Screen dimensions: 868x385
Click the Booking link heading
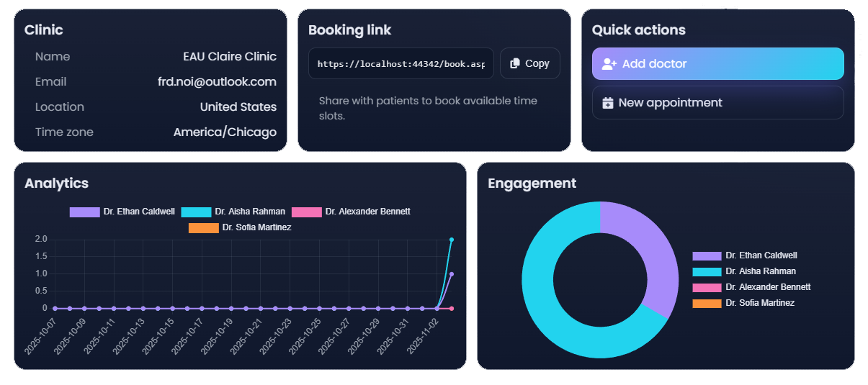pyautogui.click(x=349, y=30)
